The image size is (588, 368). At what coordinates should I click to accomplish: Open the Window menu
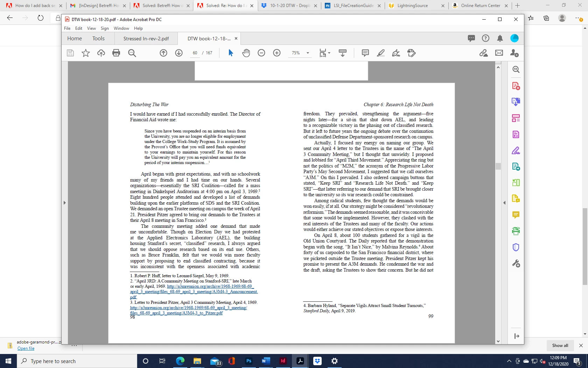(x=121, y=28)
